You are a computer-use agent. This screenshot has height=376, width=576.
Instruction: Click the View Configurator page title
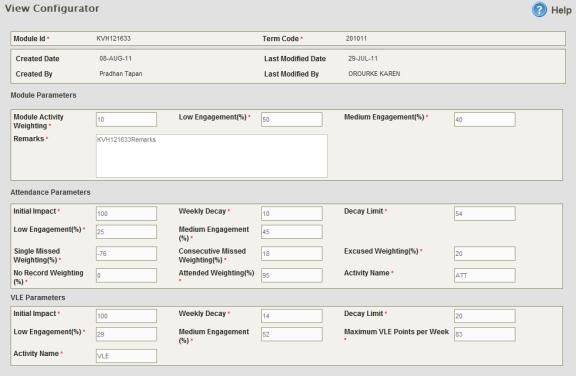pos(52,8)
